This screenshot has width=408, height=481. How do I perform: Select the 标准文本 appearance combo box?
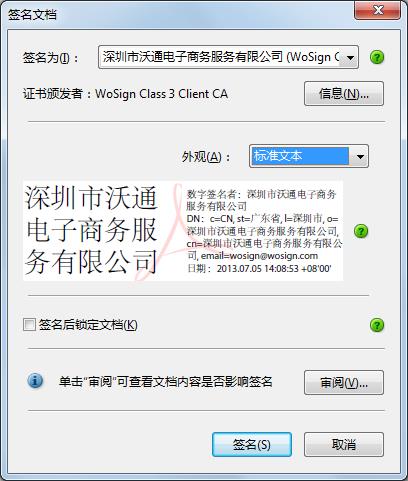point(309,156)
